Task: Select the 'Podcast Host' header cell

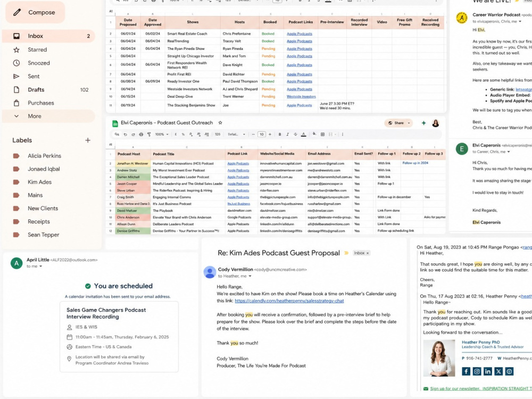Action: [x=133, y=154]
